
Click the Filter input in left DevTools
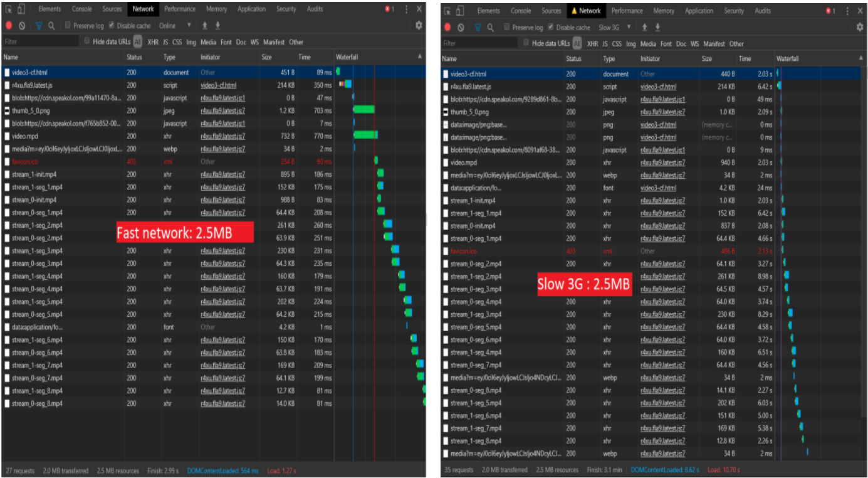(x=41, y=42)
